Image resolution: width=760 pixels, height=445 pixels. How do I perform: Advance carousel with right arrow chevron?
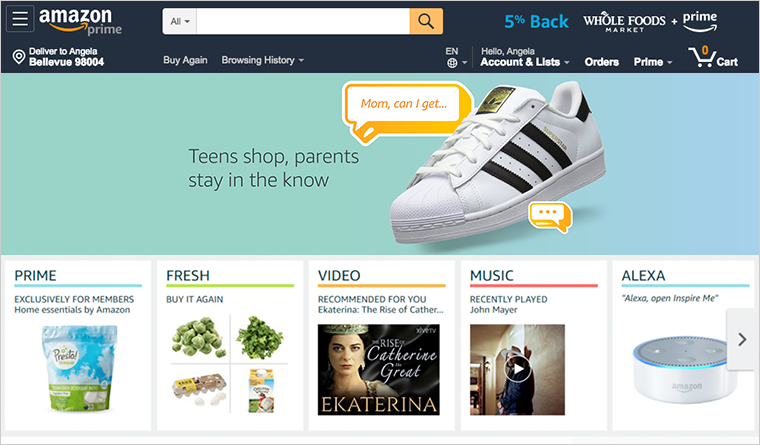pyautogui.click(x=742, y=339)
